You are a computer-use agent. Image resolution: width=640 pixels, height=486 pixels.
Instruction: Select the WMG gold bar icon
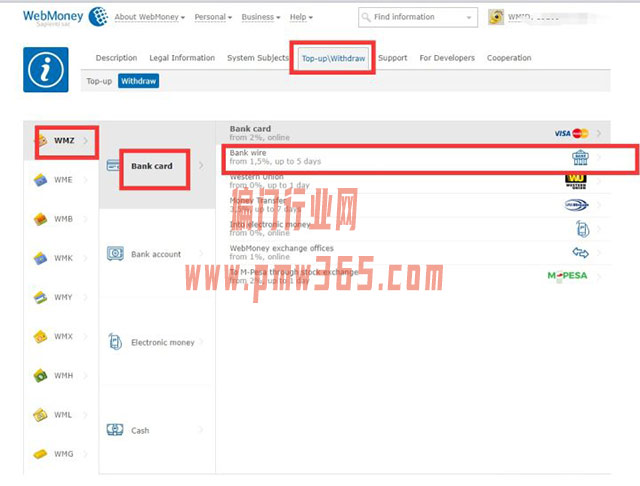coord(40,454)
